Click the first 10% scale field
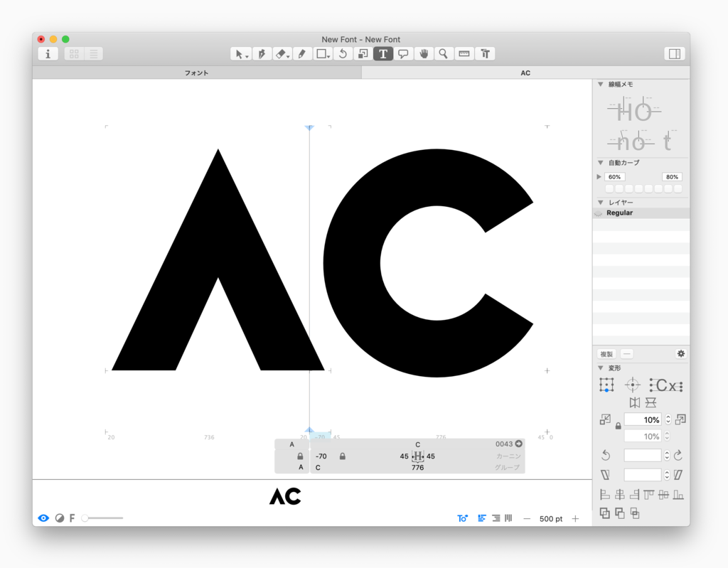This screenshot has height=568, width=728. tap(643, 420)
